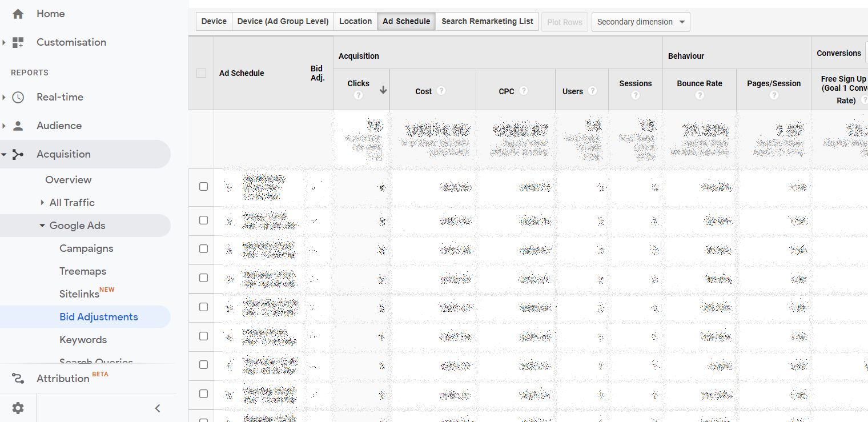Open the Campaigns report
This screenshot has height=422, width=868.
coord(86,248)
